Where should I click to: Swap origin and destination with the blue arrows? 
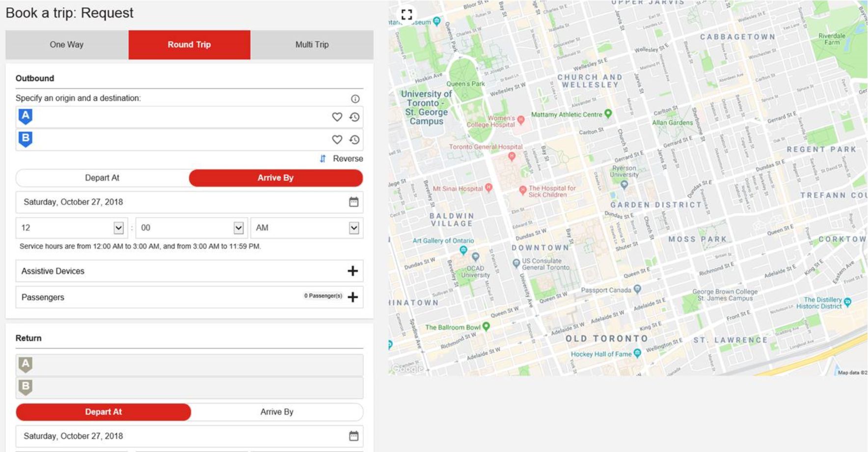(323, 158)
